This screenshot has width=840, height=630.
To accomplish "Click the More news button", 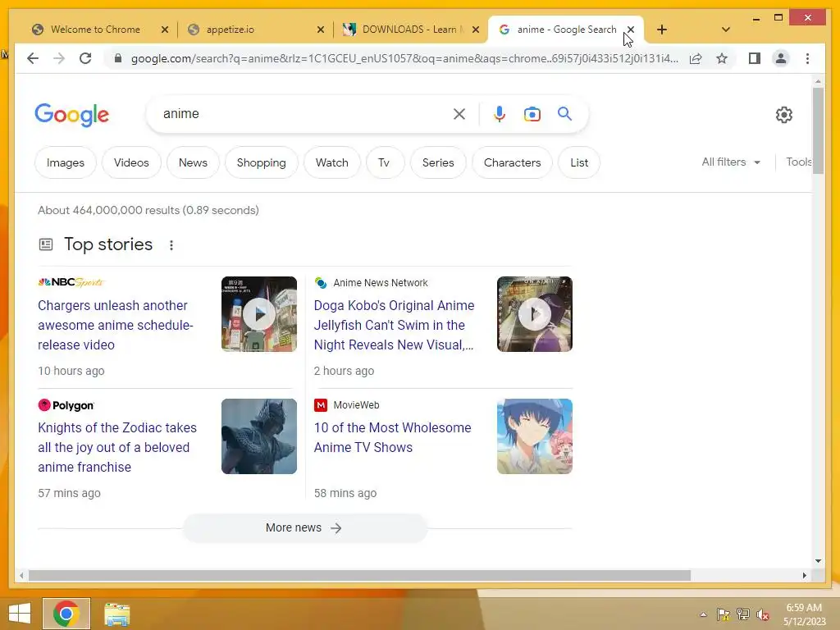I will tap(305, 527).
